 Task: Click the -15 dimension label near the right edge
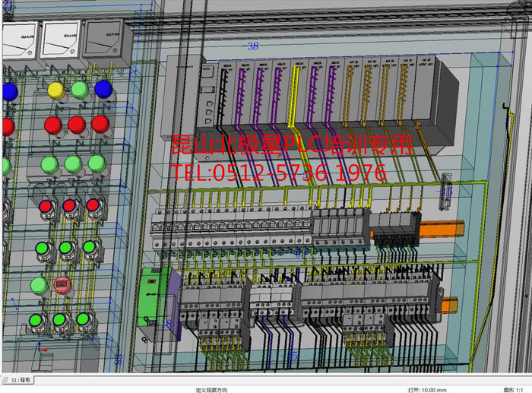[x=444, y=192]
